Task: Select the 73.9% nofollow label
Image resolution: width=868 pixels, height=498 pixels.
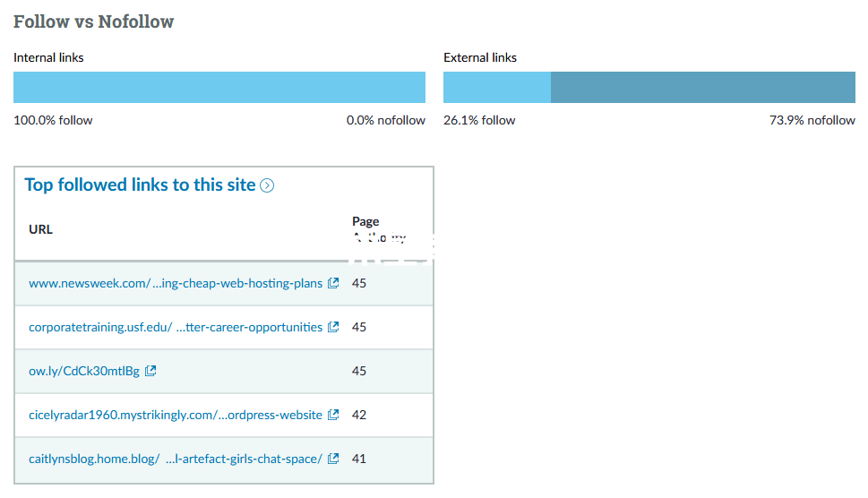Action: [x=812, y=120]
